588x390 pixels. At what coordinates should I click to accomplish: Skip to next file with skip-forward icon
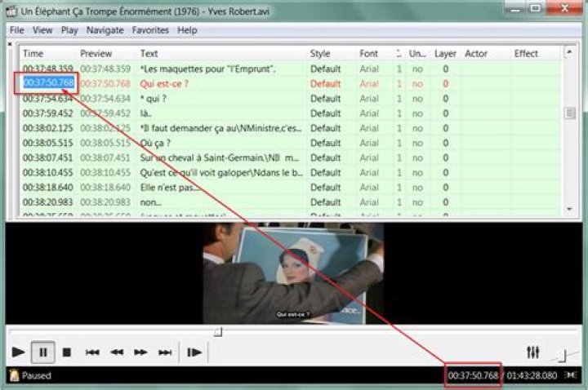165,352
